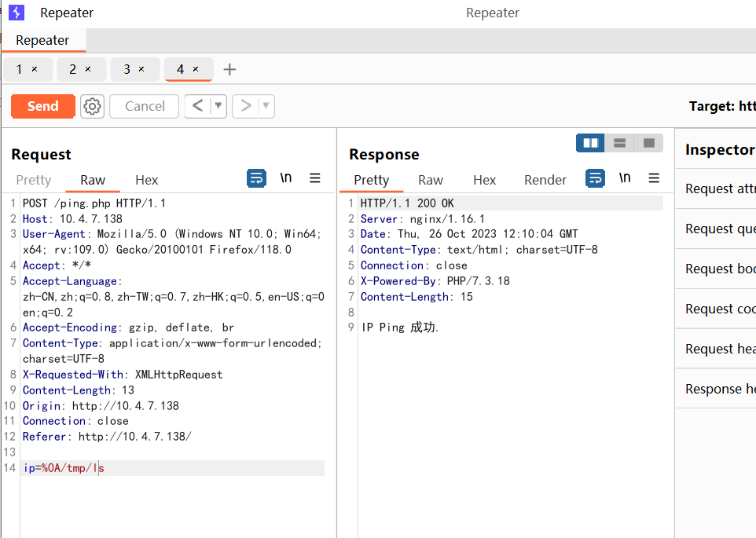Screen dimensions: 756x538
Task: Expand Request query parameters in Inspector
Action: [x=715, y=229]
